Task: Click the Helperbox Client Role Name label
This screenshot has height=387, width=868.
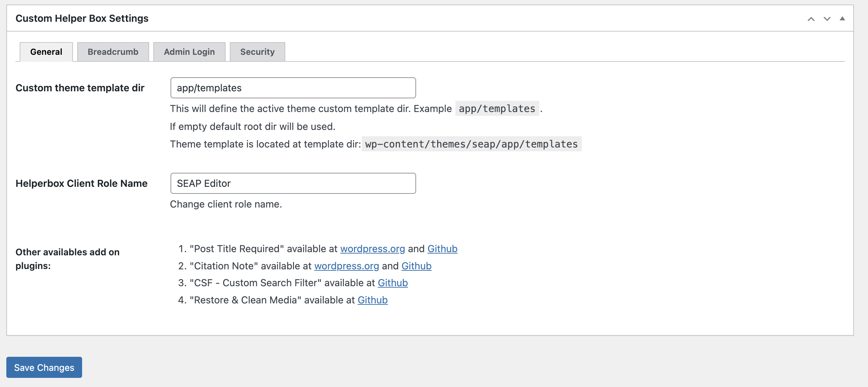Action: click(81, 183)
